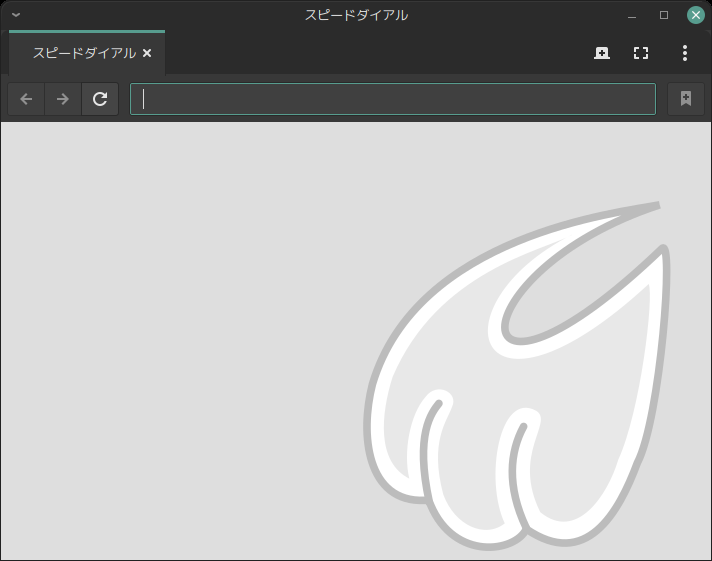712x561 pixels.
Task: Open the three-dot browser menu
Action: tap(685, 53)
